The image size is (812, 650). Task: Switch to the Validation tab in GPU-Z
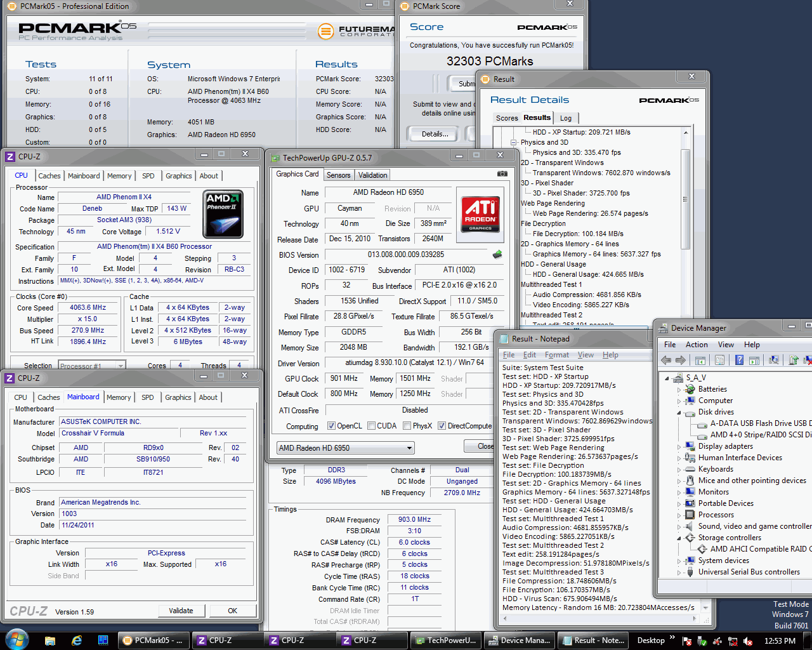coord(372,175)
